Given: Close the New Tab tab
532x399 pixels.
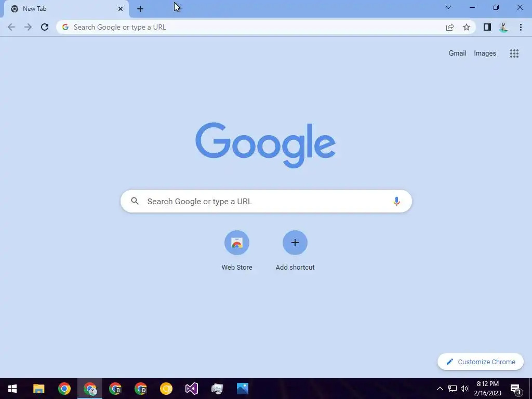Looking at the screenshot, I should (x=121, y=9).
